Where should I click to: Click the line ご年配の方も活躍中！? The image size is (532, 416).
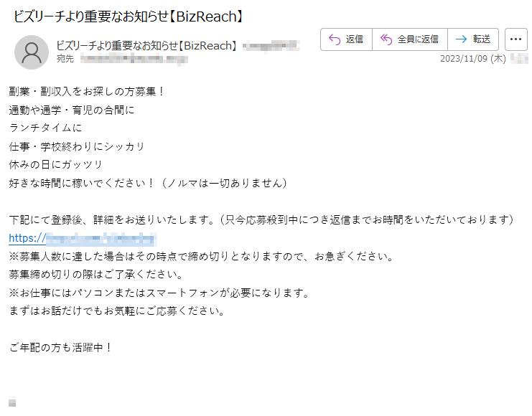point(61,348)
